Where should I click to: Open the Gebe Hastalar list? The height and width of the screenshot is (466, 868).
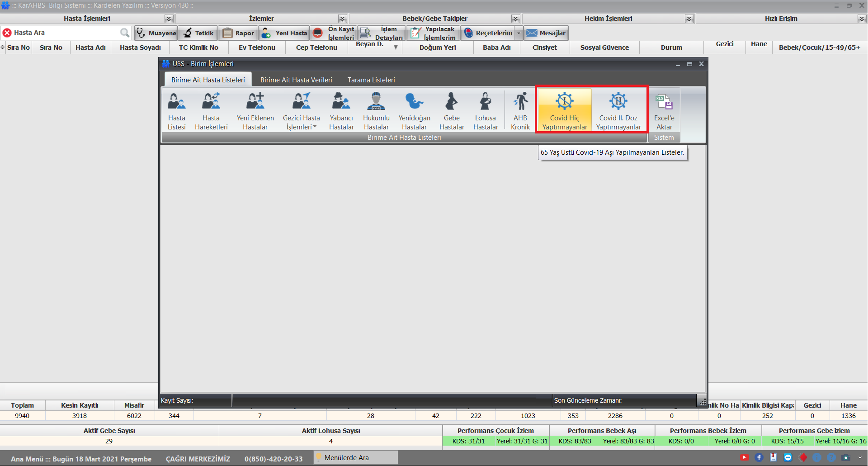(452, 111)
